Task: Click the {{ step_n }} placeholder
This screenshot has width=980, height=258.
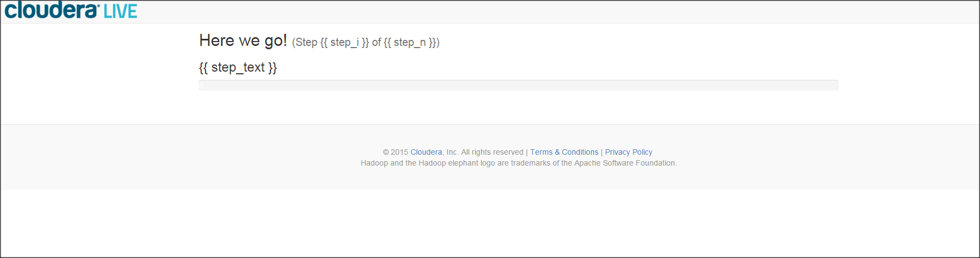Action: pyautogui.click(x=410, y=42)
